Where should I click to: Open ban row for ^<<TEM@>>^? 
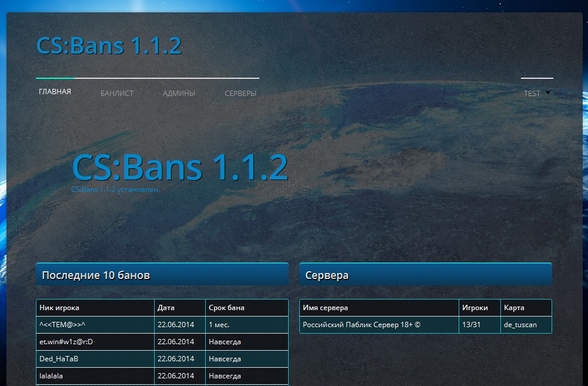[162, 324]
